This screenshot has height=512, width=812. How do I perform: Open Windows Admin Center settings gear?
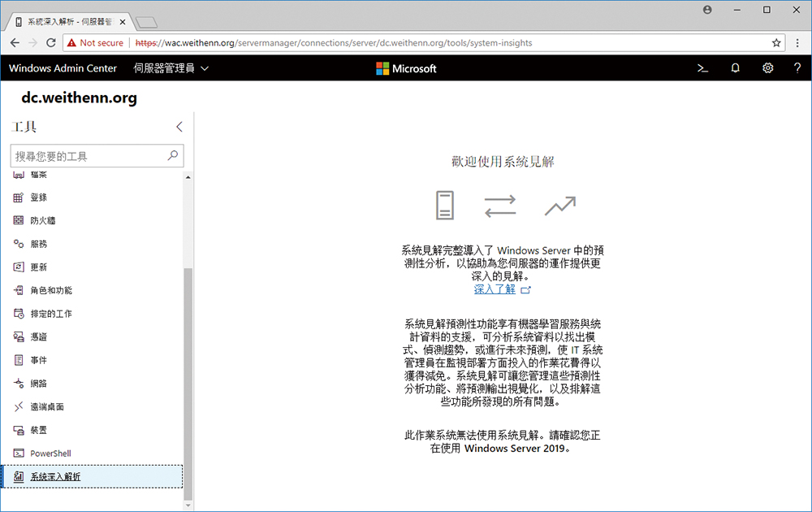click(767, 68)
